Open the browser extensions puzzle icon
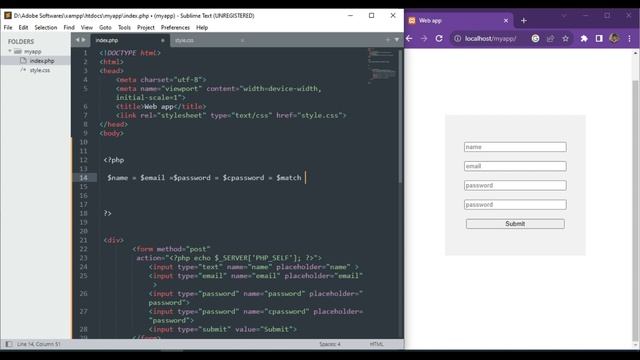This screenshot has height=360, width=640. pos(584,38)
